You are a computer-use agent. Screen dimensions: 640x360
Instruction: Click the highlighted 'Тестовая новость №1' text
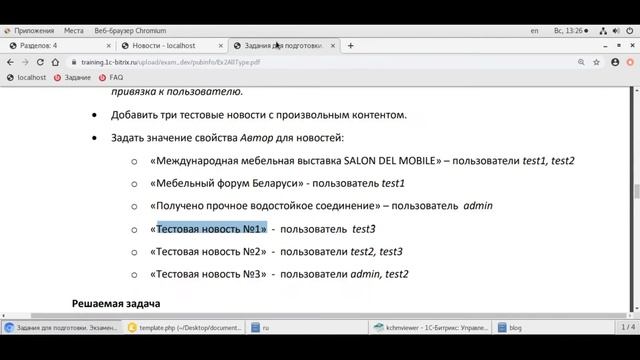click(x=211, y=229)
